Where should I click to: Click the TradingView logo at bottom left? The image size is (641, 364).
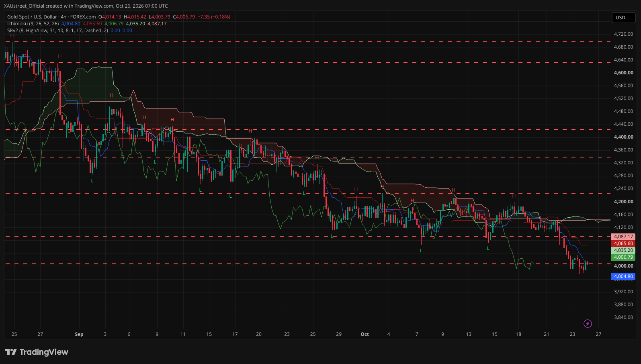click(x=37, y=352)
